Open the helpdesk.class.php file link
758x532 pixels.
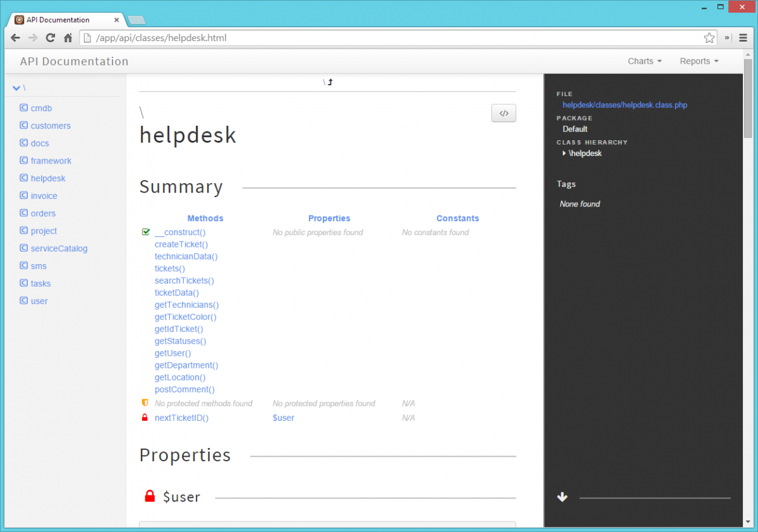(624, 105)
